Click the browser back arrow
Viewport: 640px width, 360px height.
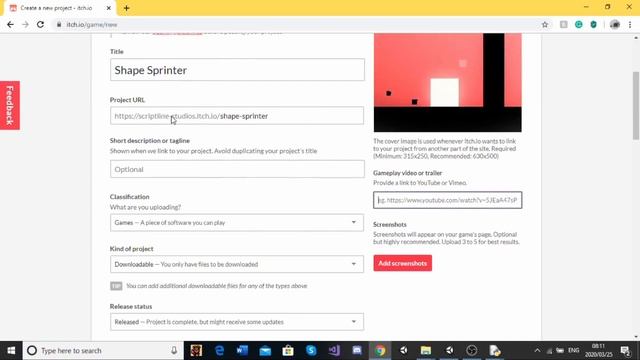tap(10, 24)
